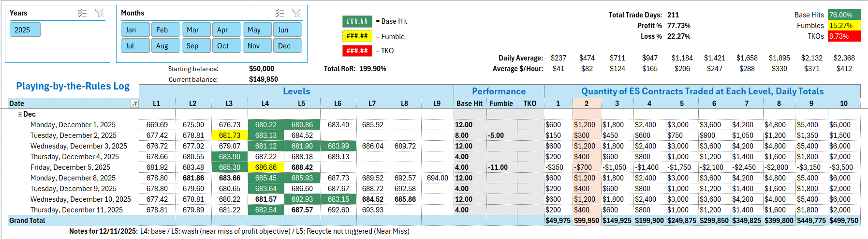
Task: Click the Grand Total row label
Action: point(28,221)
